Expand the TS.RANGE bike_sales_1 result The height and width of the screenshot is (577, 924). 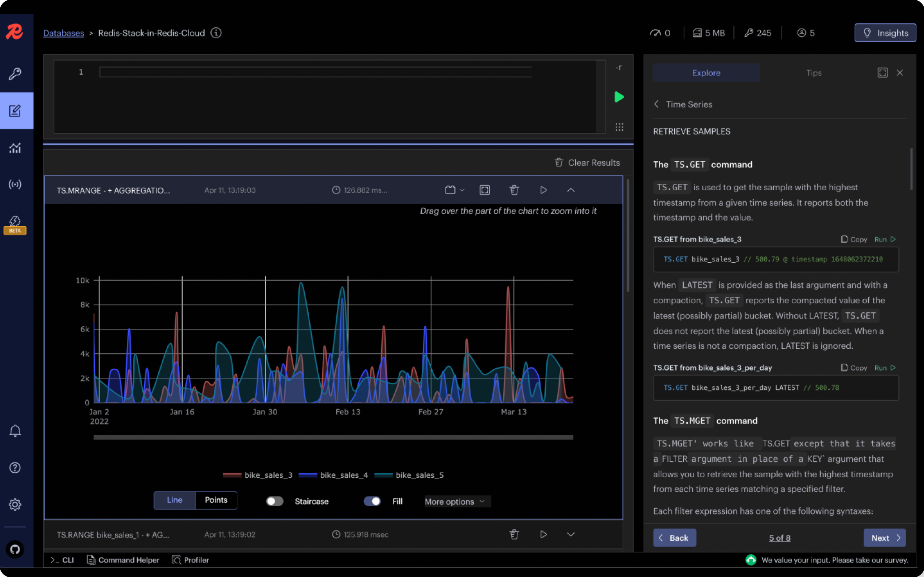click(x=571, y=534)
